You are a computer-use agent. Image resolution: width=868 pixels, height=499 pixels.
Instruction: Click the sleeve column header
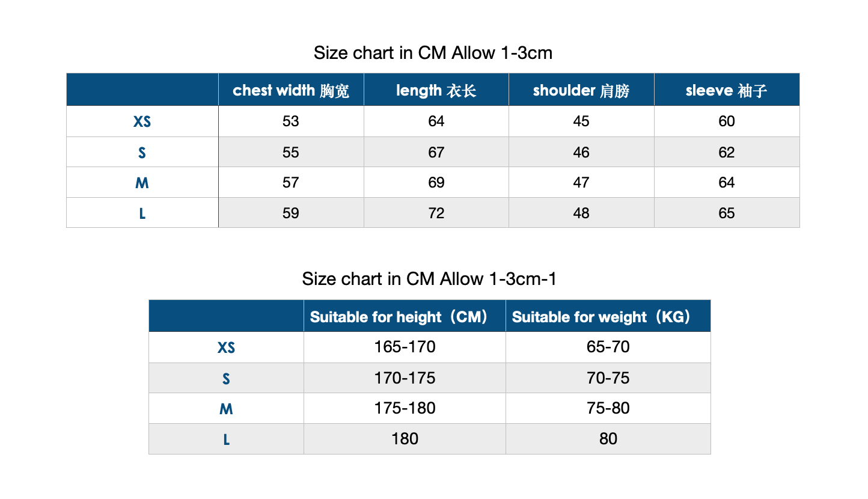click(727, 90)
